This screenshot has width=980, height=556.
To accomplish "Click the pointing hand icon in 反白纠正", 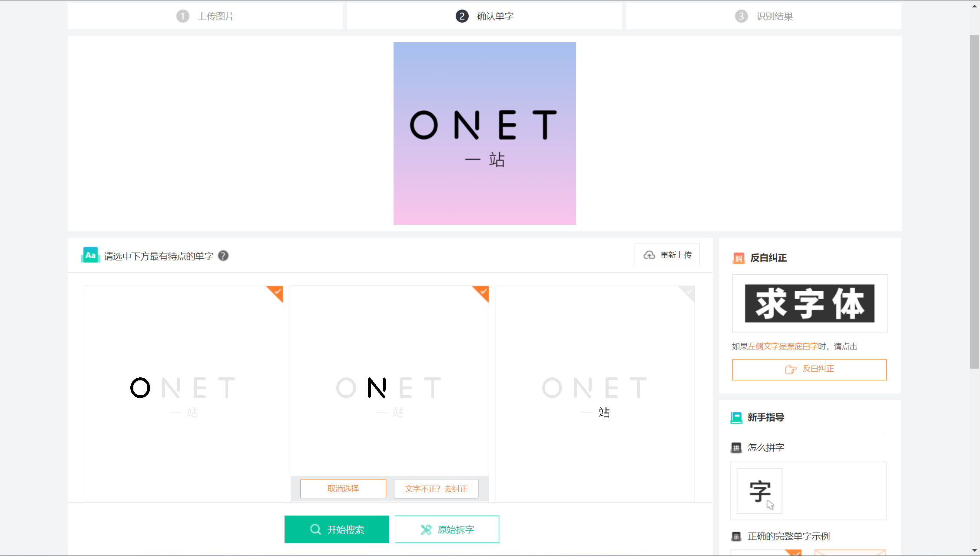I will tap(791, 369).
